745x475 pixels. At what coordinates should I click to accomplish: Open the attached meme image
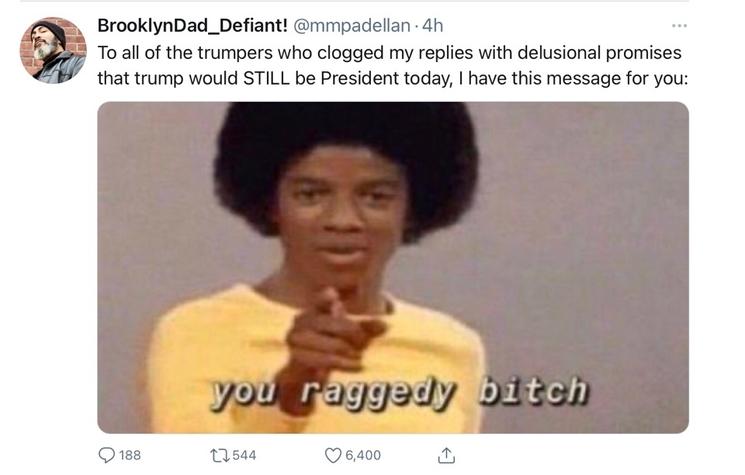tap(393, 267)
